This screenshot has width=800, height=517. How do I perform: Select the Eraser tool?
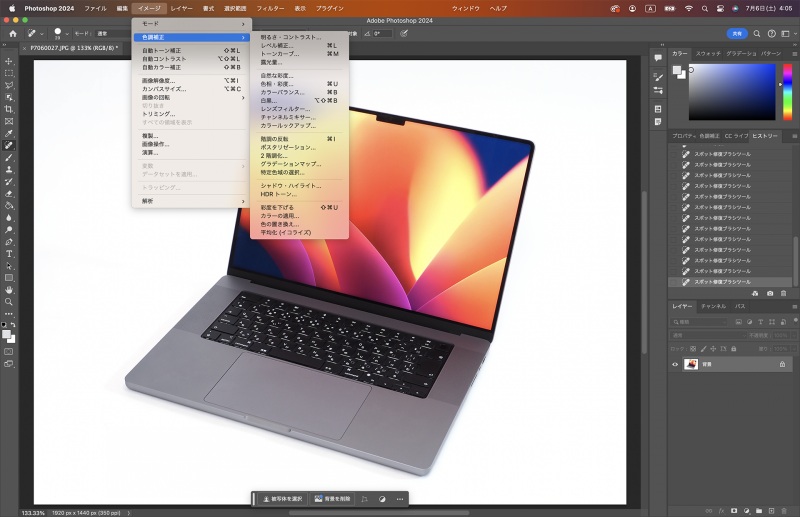[x=9, y=194]
